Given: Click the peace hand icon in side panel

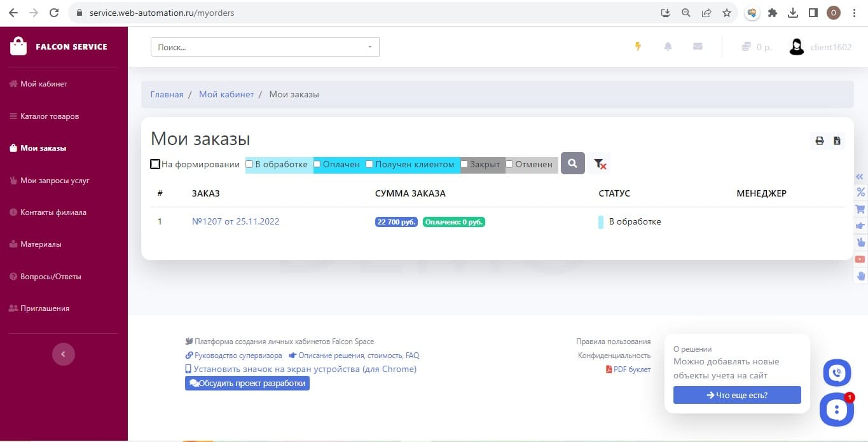Looking at the screenshot, I should (860, 242).
